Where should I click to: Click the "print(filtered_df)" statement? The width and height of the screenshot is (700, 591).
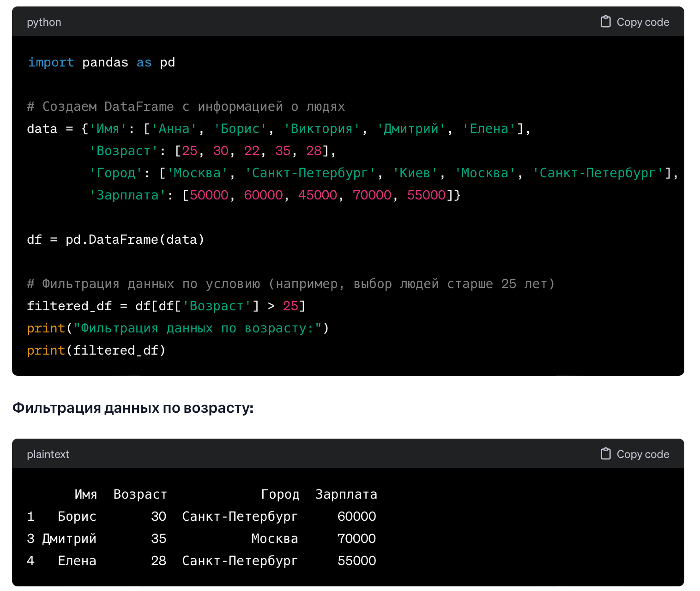tap(96, 350)
